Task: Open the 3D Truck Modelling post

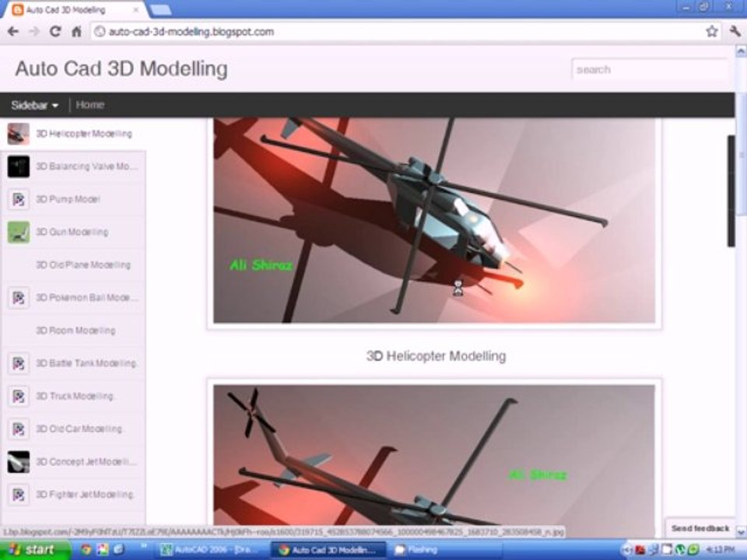Action: pyautogui.click(x=75, y=396)
